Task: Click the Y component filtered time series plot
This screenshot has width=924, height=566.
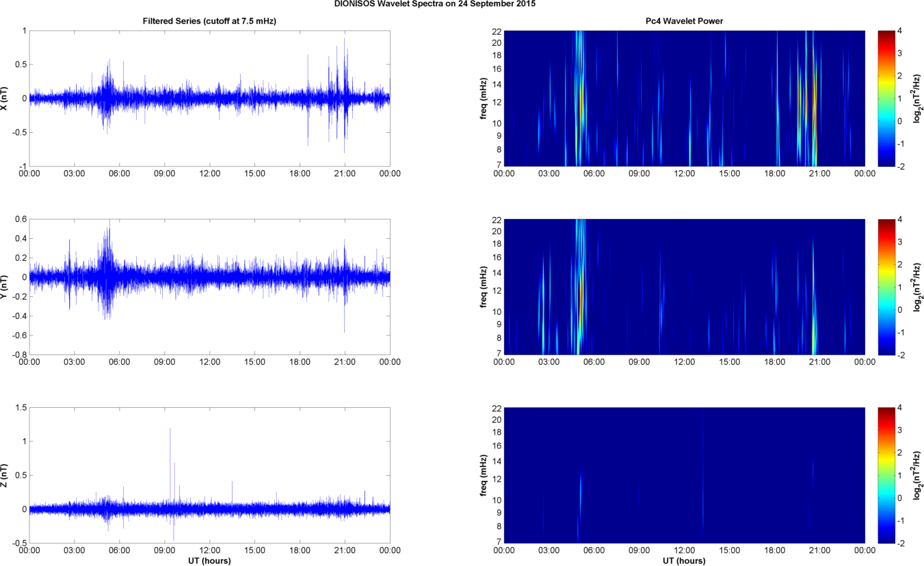Action: point(209,287)
